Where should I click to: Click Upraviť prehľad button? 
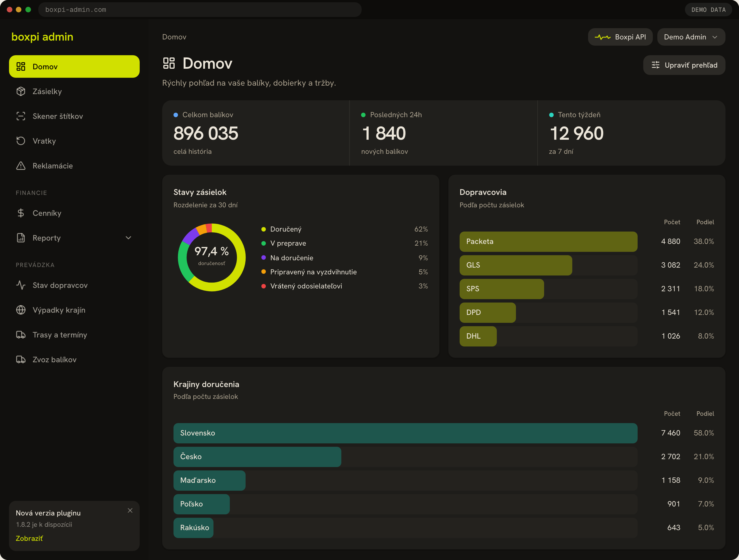click(684, 65)
